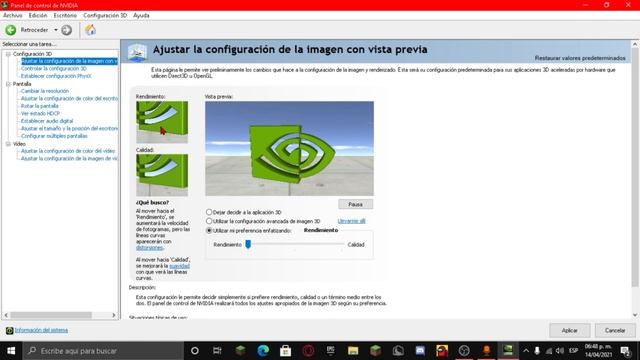Click the taskbar search box
Screen dimensions: 640x360
click(x=103, y=351)
